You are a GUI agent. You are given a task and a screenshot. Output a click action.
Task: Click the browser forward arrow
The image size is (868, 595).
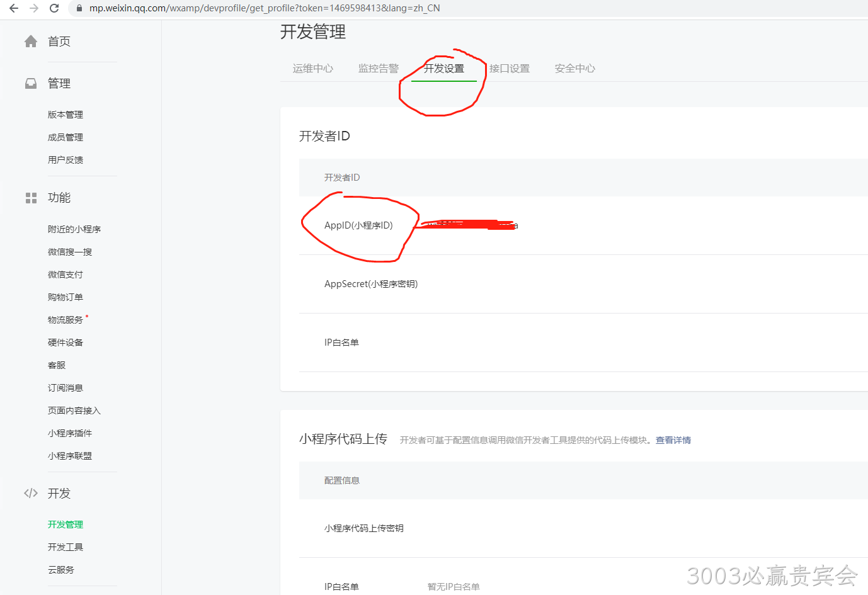34,8
